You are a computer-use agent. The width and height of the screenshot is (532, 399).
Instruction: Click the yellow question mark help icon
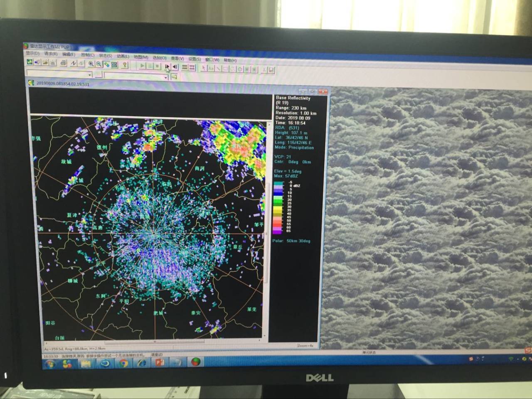124,65
